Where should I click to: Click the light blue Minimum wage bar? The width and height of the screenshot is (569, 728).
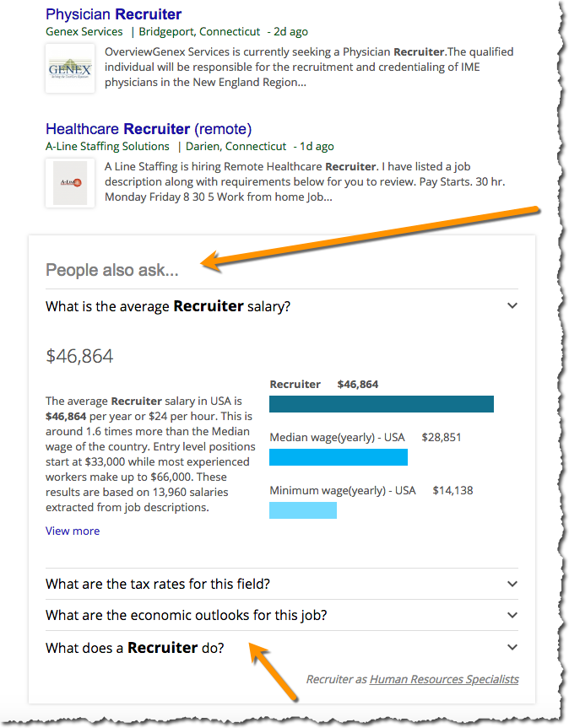tap(302, 510)
